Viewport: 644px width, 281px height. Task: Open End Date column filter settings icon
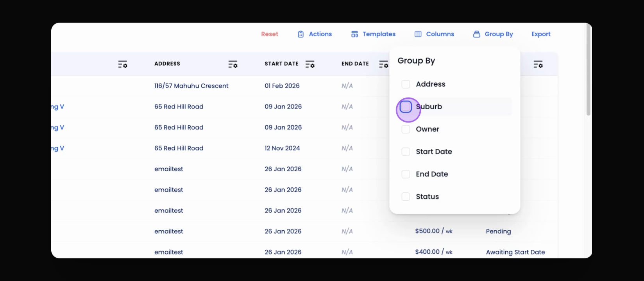tap(384, 64)
